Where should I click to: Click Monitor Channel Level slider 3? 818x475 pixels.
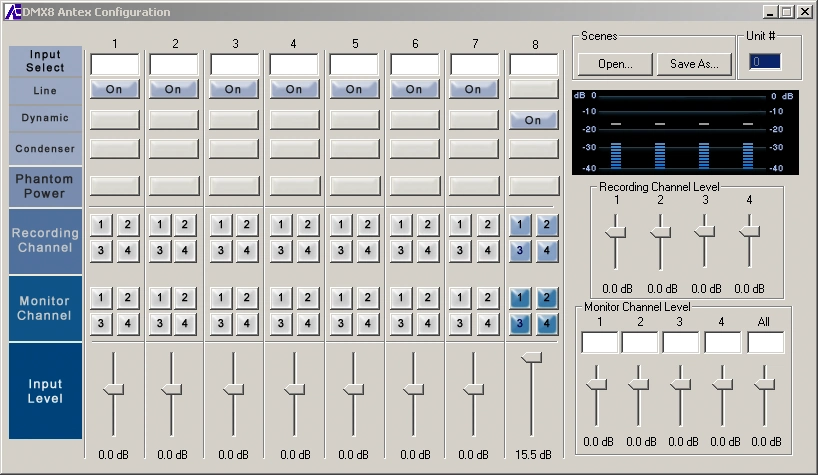click(x=680, y=385)
